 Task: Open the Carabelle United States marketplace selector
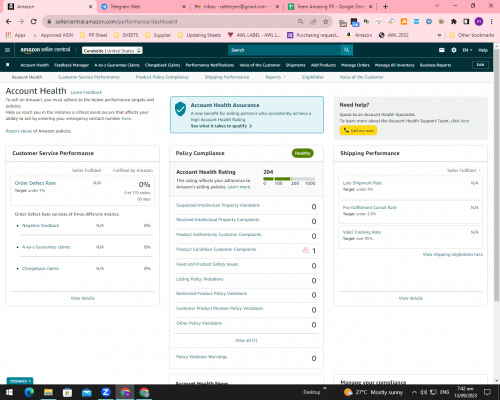pyautogui.click(x=112, y=51)
